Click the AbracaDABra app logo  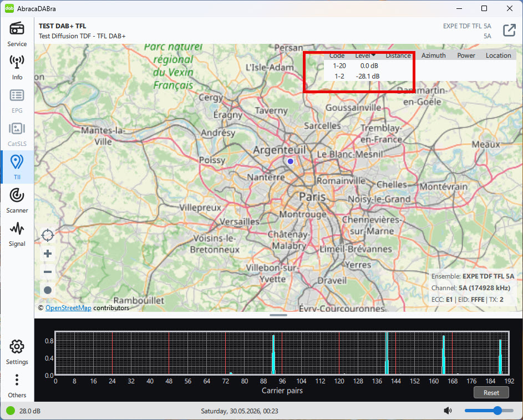[x=9, y=8]
